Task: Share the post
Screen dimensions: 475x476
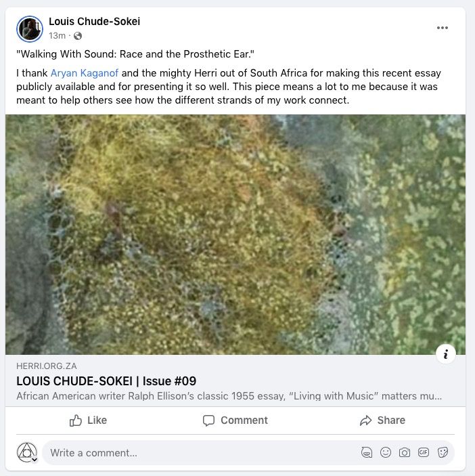Action: coord(382,420)
